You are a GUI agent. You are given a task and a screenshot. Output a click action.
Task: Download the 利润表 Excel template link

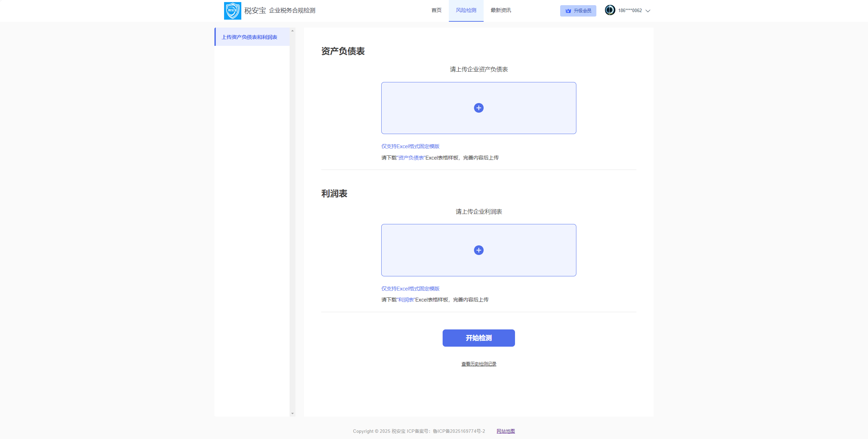click(x=406, y=300)
